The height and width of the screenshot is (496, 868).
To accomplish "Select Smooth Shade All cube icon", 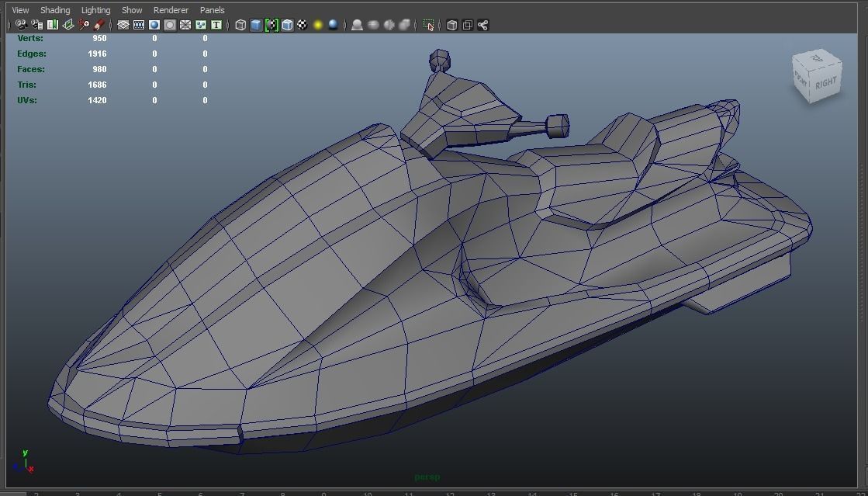I will (256, 25).
